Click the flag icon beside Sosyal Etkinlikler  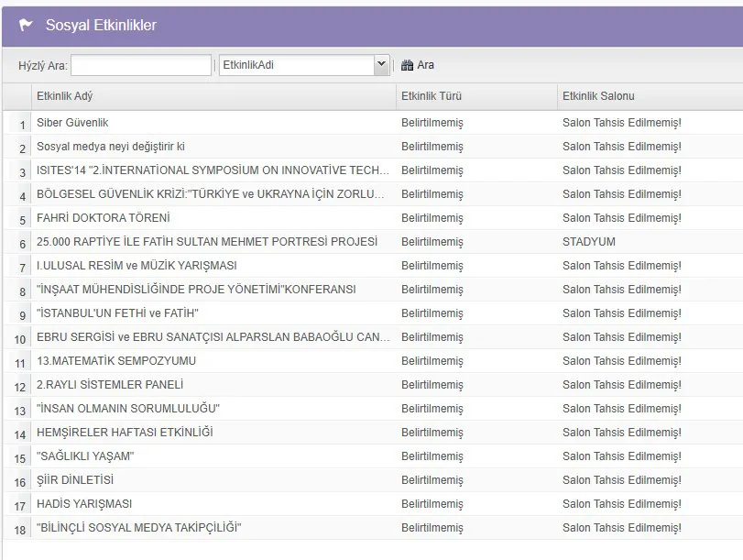click(26, 25)
